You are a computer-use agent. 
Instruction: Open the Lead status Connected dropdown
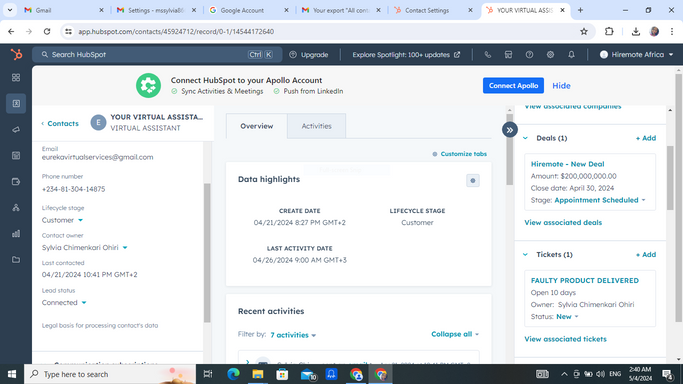[x=64, y=302]
